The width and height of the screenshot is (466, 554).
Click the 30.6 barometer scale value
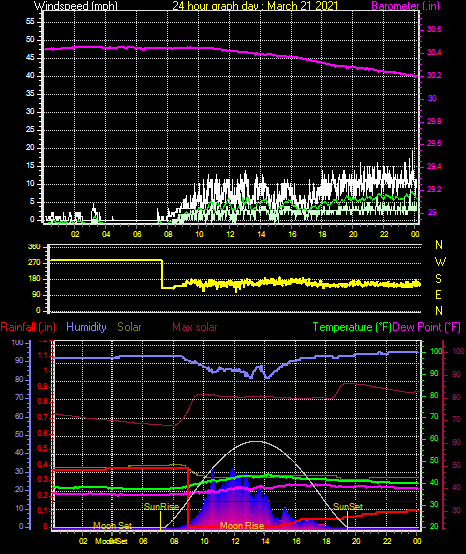(x=434, y=30)
